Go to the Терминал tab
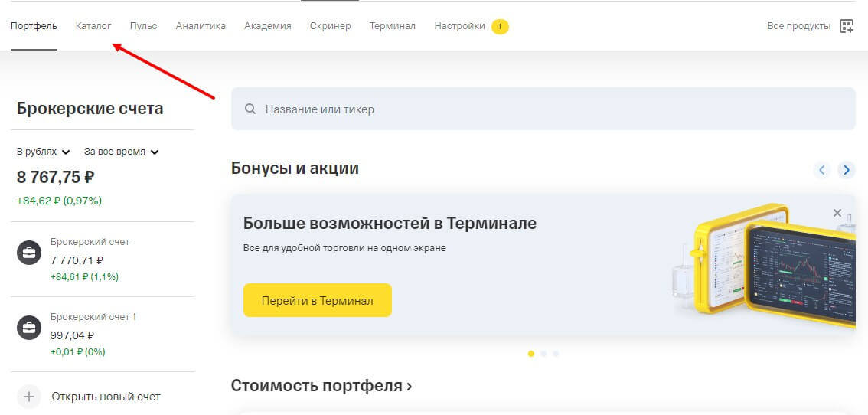 [x=392, y=26]
